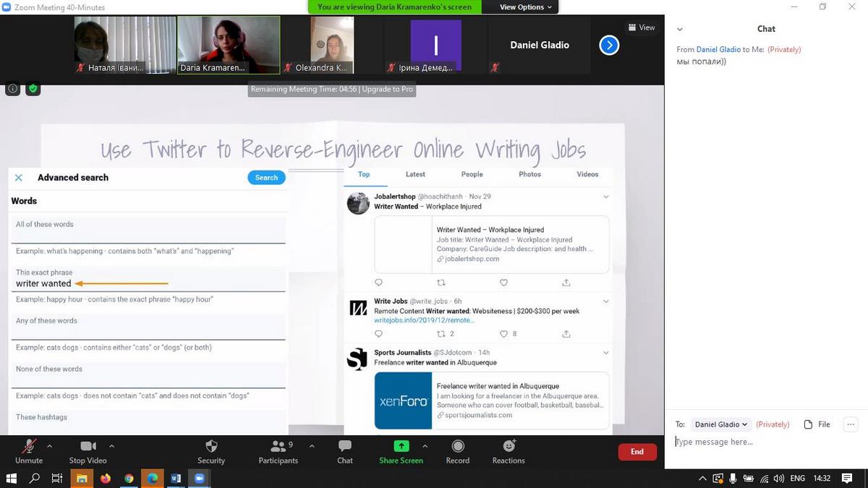Expand the View Options dropdown
This screenshot has width=868, height=488.
[x=526, y=7]
